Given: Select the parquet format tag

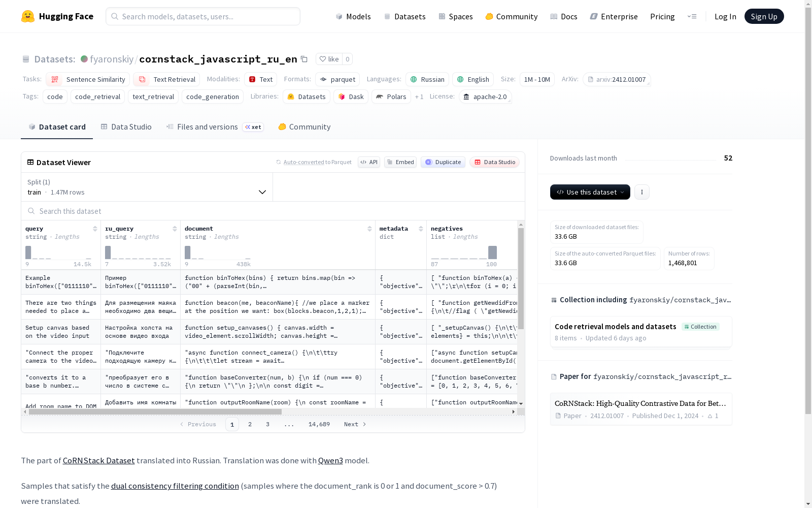Looking at the screenshot, I should point(337,79).
